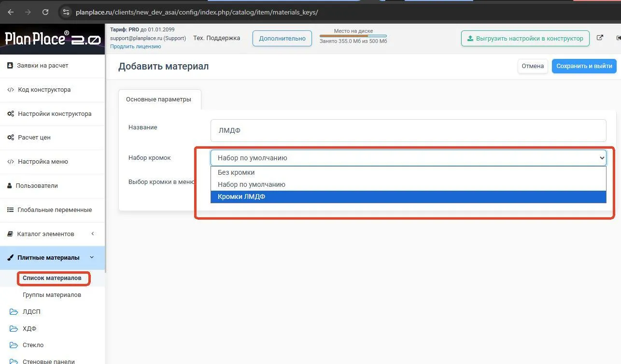This screenshot has height=364, width=621.
Task: Open the ХДФ folder icon
Action: 14,329
